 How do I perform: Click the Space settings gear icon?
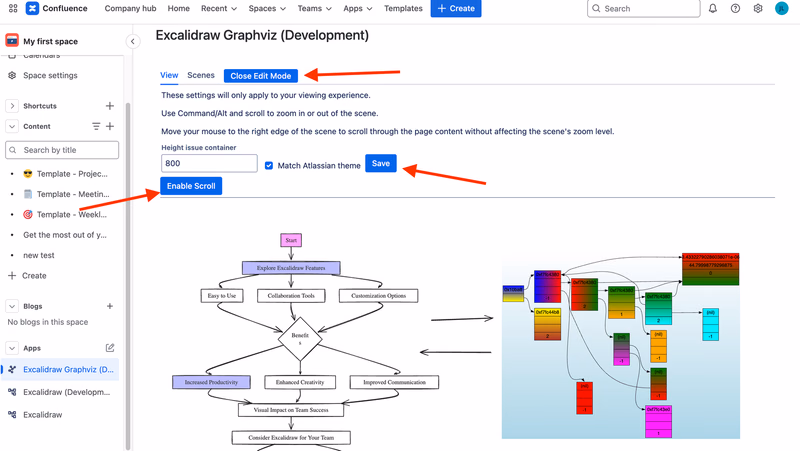[12, 75]
